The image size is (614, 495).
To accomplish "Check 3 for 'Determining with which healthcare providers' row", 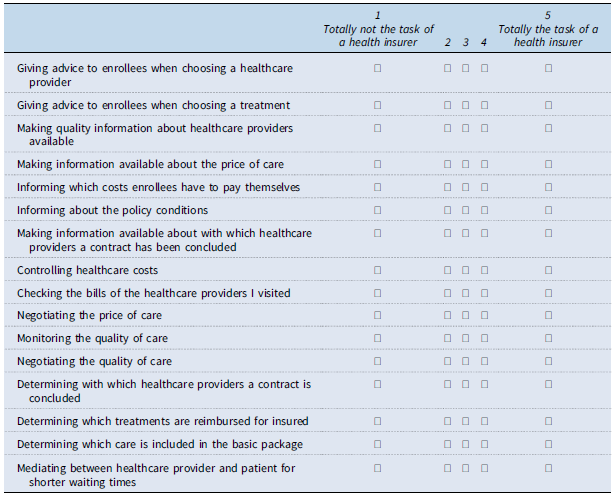I will click(466, 384).
